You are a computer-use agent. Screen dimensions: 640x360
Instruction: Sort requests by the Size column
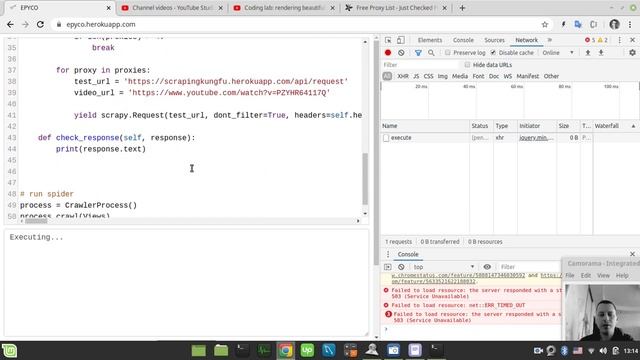[568, 126]
